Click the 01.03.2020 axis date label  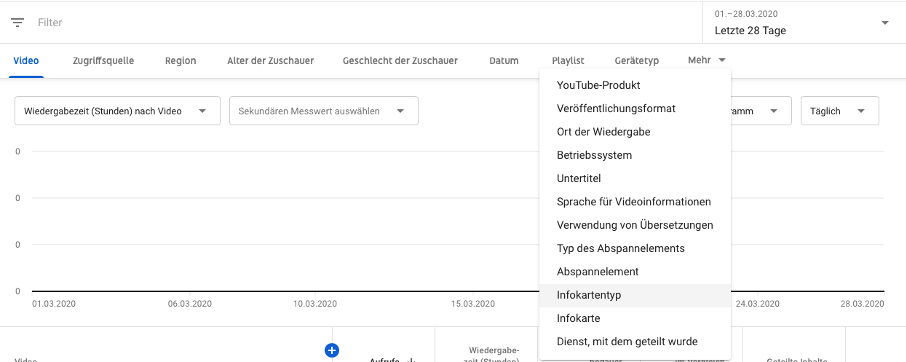pyautogui.click(x=54, y=304)
